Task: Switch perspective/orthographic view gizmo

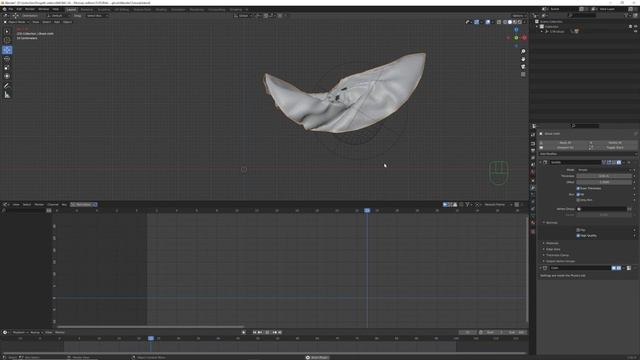Action: pyautogui.click(x=523, y=74)
